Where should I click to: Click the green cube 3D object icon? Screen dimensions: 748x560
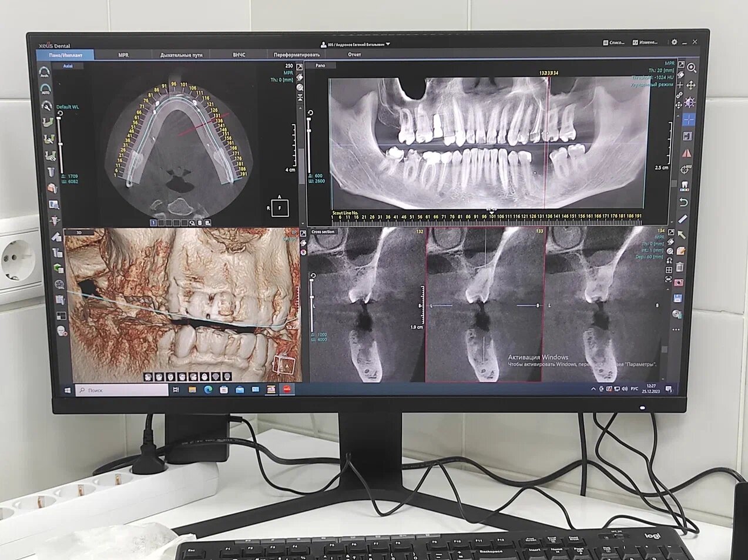58,269
